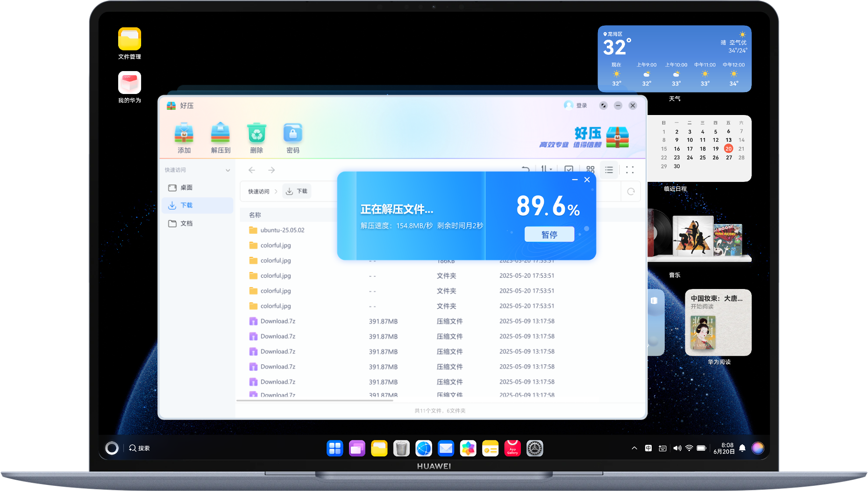Screen dimensions: 868x491
Task: Click the colorful assistant orb in the tray
Action: click(x=758, y=448)
